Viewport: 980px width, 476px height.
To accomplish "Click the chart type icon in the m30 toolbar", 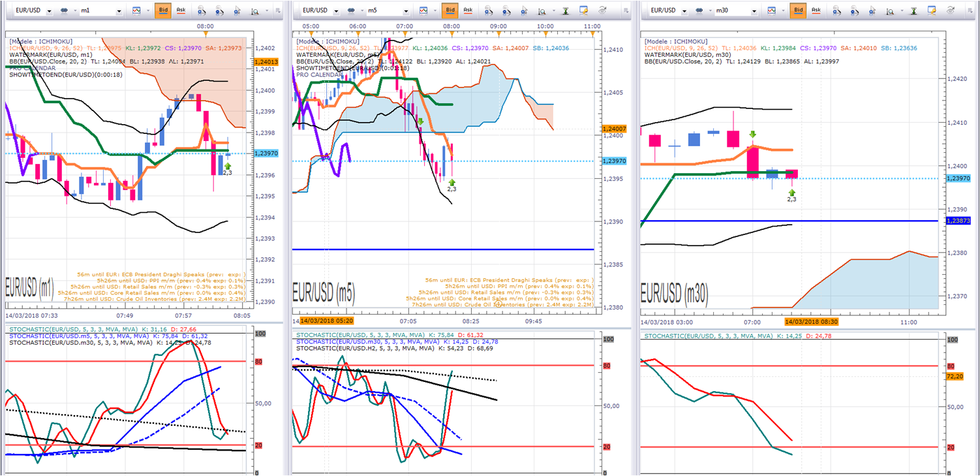I will (772, 10).
